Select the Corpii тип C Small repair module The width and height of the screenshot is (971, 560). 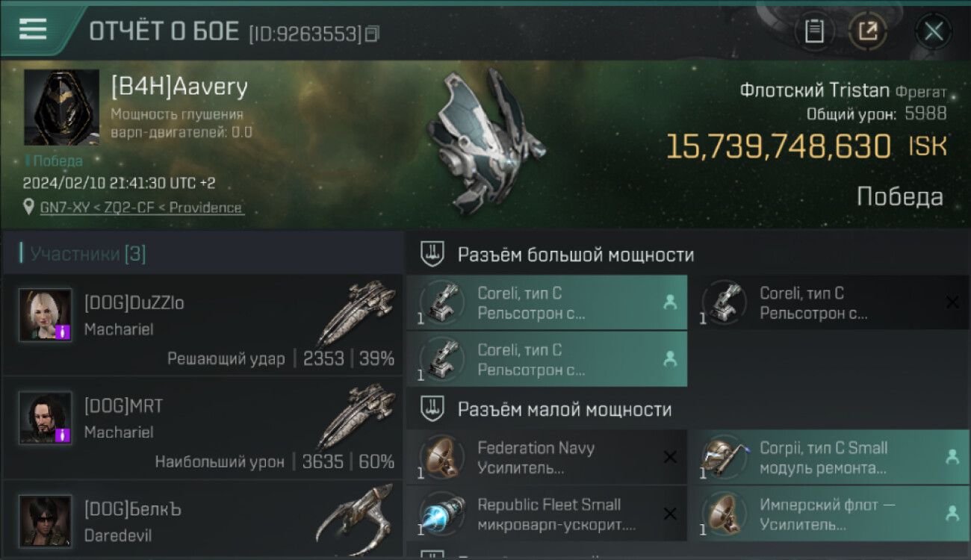pyautogui.click(x=829, y=457)
